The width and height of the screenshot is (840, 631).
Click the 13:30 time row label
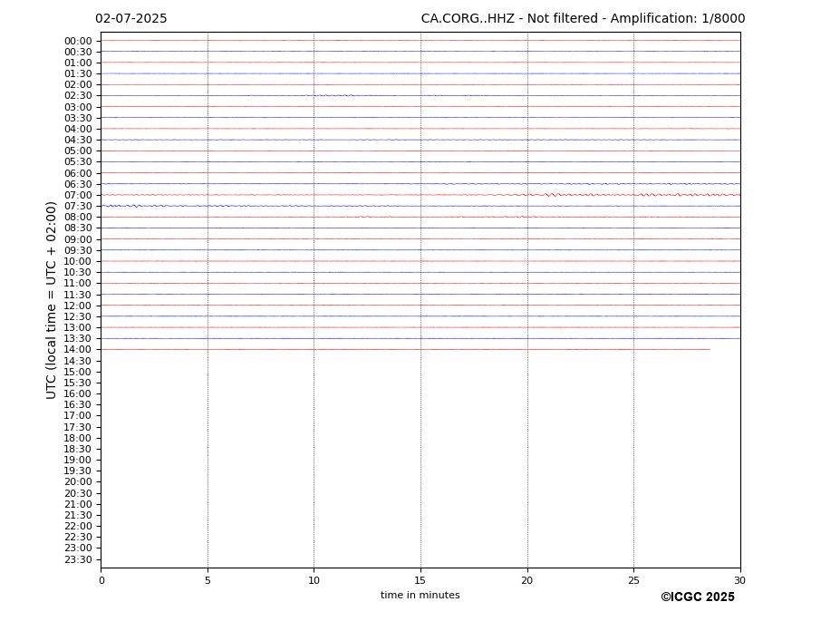coord(78,339)
